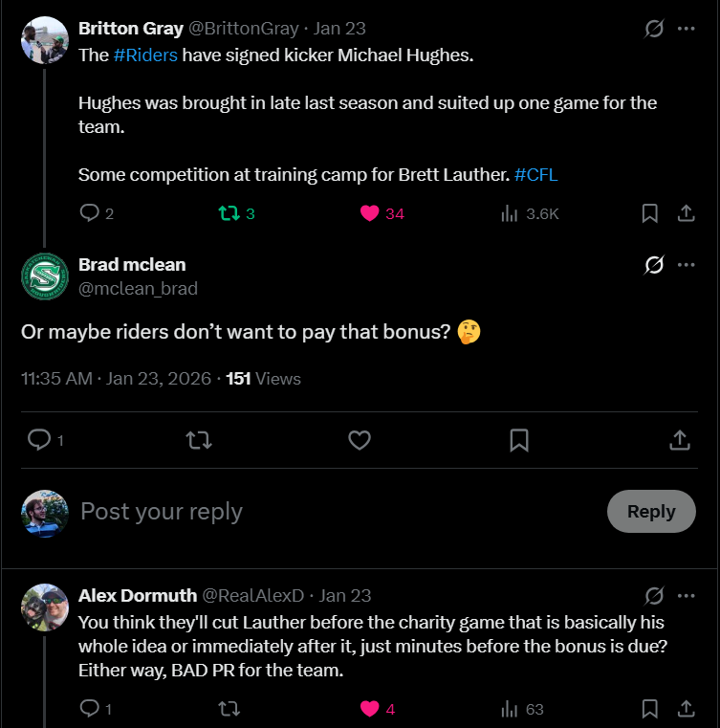Bookmark Brad mclean's post
Screen dimensions: 720x728
519,440
